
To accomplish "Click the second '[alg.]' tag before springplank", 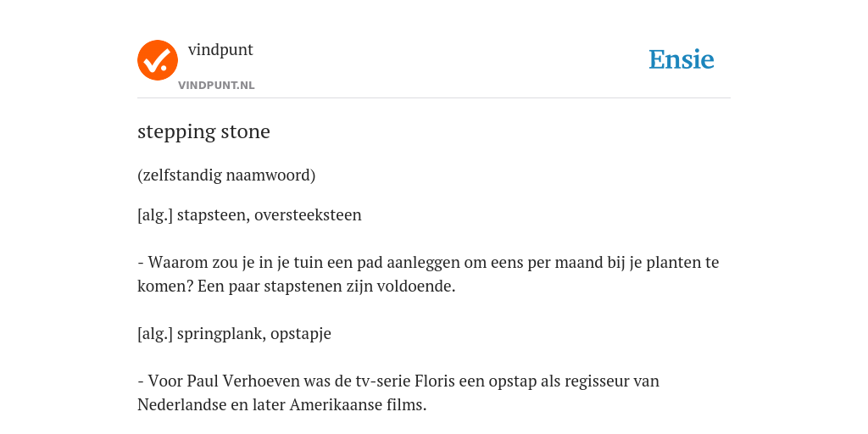I will 155,334.
